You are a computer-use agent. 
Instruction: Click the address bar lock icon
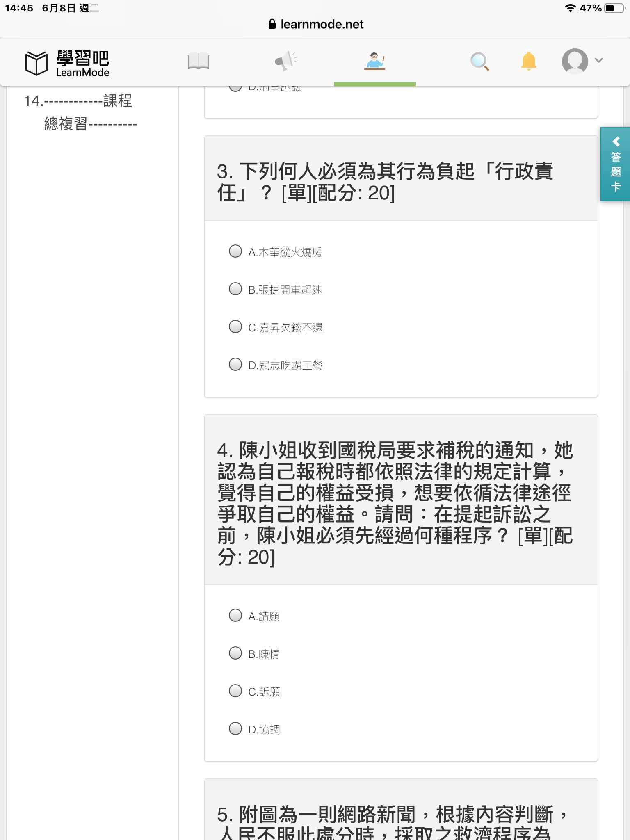(272, 24)
